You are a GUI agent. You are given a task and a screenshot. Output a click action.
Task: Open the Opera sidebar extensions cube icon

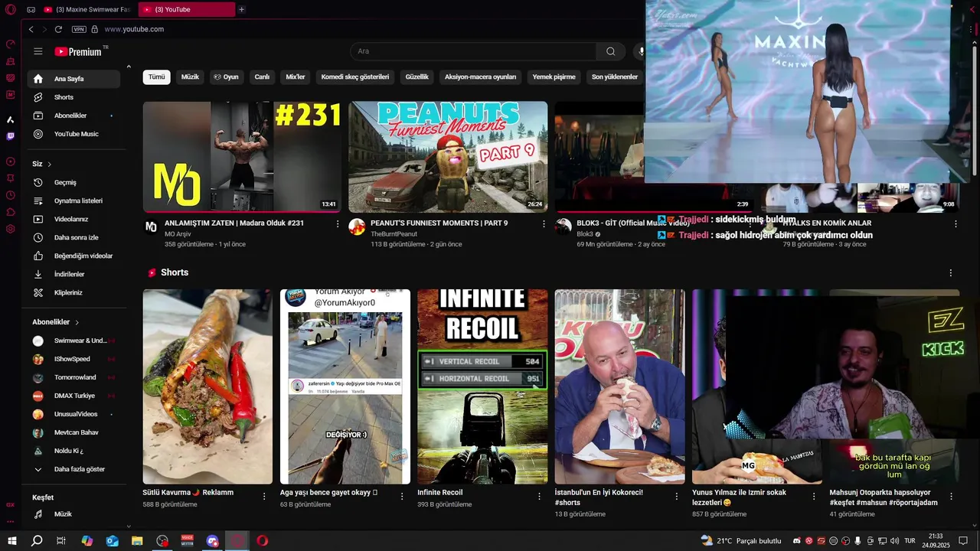[10, 212]
